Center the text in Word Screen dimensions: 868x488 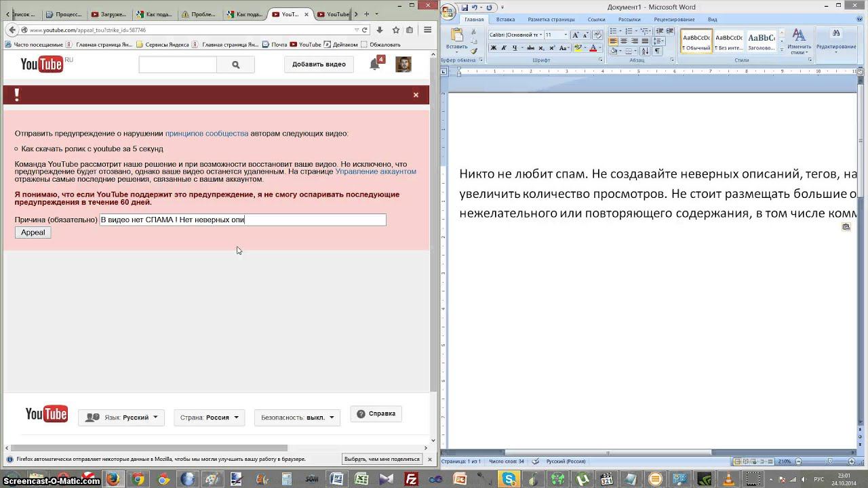click(x=624, y=41)
